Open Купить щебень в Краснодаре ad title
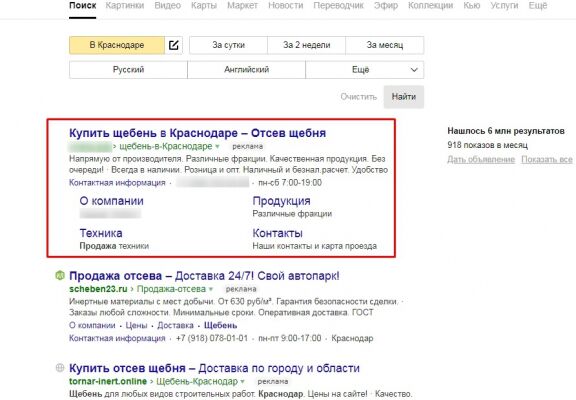Viewport: 576px width, 400px height. point(197,133)
